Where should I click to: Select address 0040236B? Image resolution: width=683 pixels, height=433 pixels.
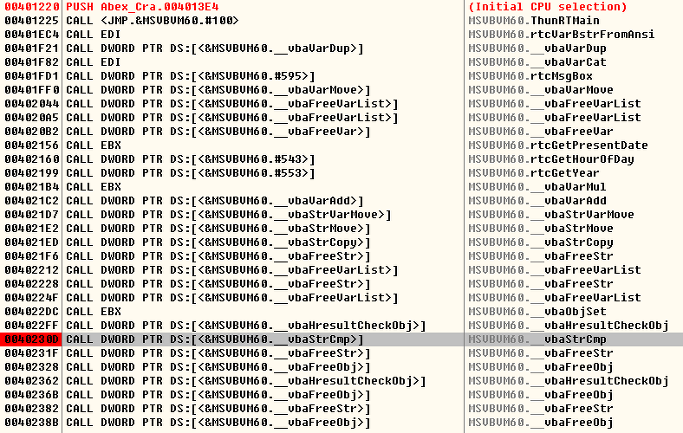pyautogui.click(x=32, y=395)
